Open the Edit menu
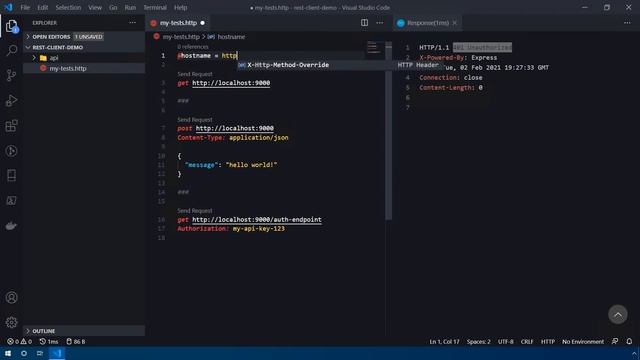 [42, 8]
